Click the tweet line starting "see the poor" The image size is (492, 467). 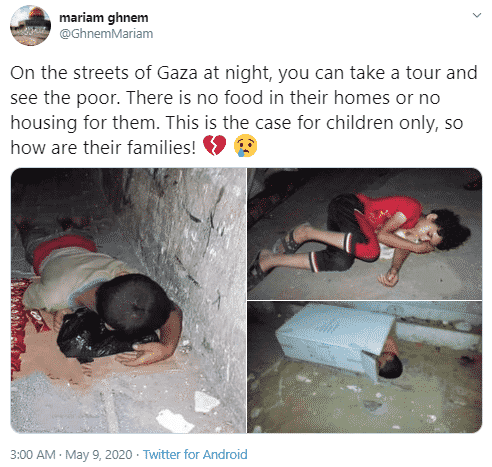click(225, 98)
